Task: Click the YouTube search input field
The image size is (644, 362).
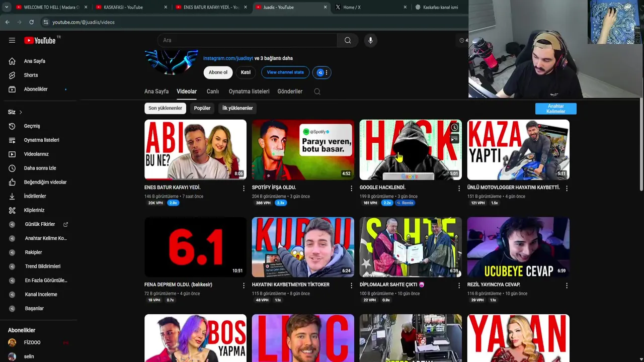Action: 247,40
